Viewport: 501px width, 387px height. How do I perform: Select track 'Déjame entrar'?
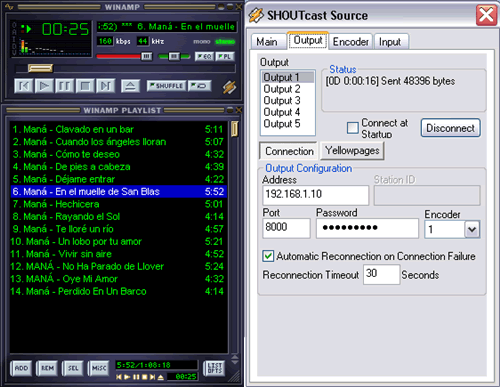(118, 179)
